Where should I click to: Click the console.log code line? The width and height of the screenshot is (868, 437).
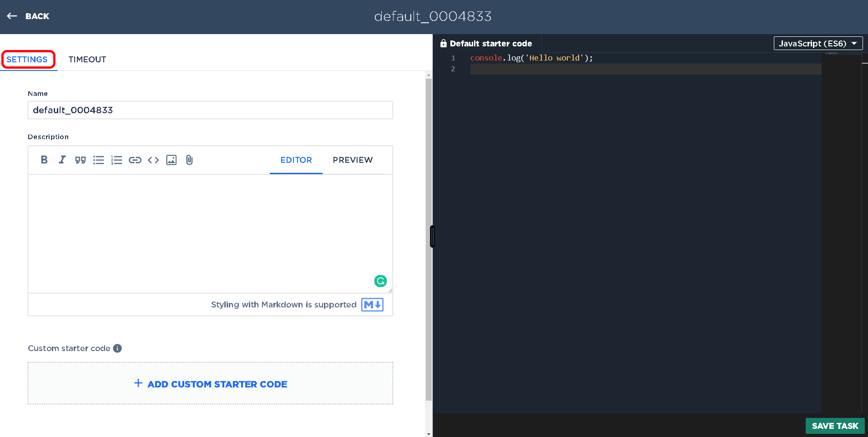(531, 58)
